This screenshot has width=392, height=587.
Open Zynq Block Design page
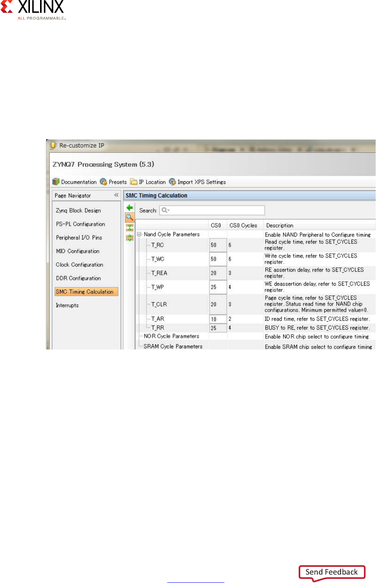pos(79,210)
